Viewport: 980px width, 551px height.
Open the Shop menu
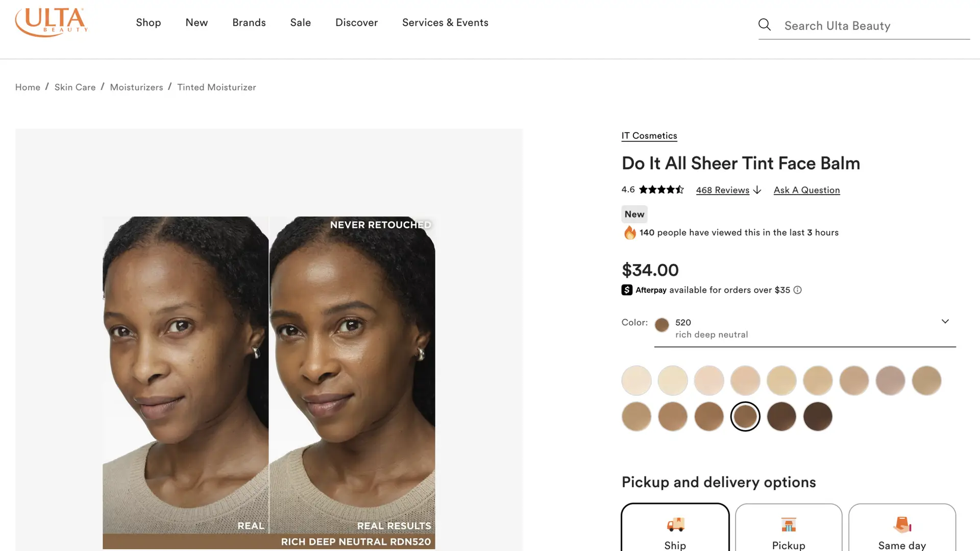click(x=148, y=22)
